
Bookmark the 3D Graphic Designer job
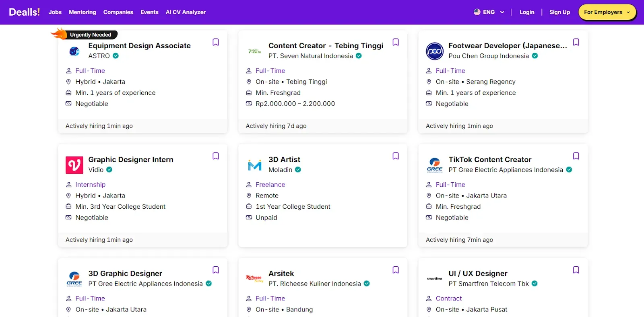tap(216, 270)
